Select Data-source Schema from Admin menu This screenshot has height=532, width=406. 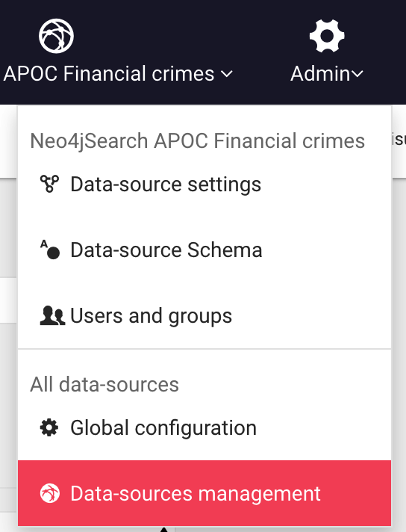tap(204, 250)
